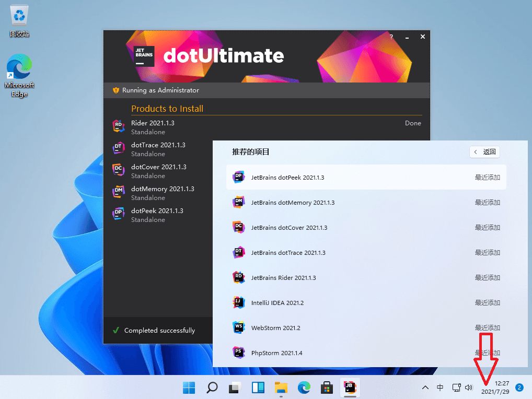Click 最近添加 label in dotPeek row

point(487,177)
